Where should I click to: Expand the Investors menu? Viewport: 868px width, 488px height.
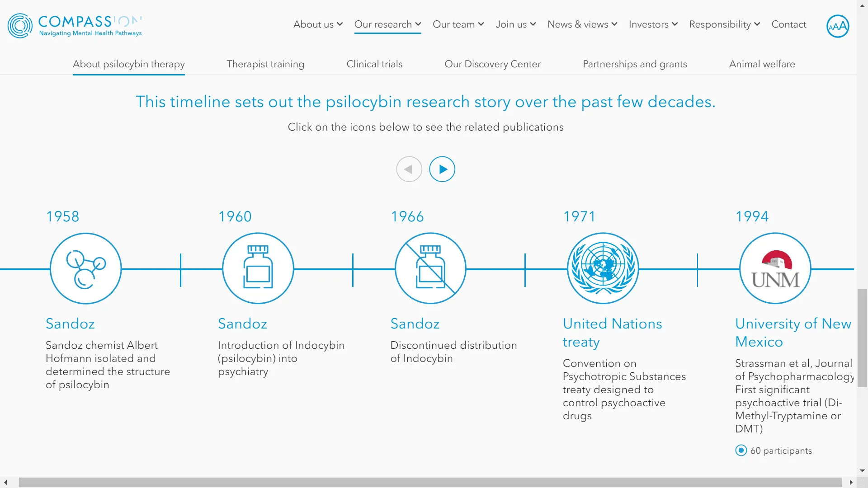pyautogui.click(x=653, y=24)
